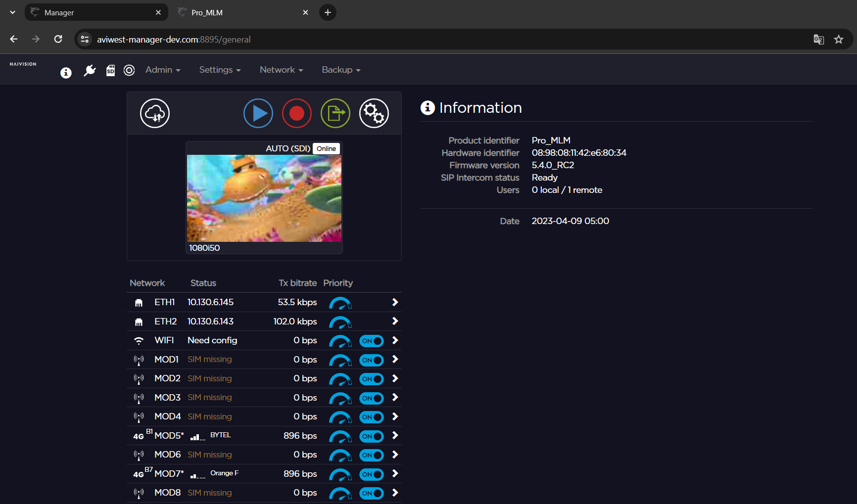Click the cloud upload/download icon

click(155, 113)
